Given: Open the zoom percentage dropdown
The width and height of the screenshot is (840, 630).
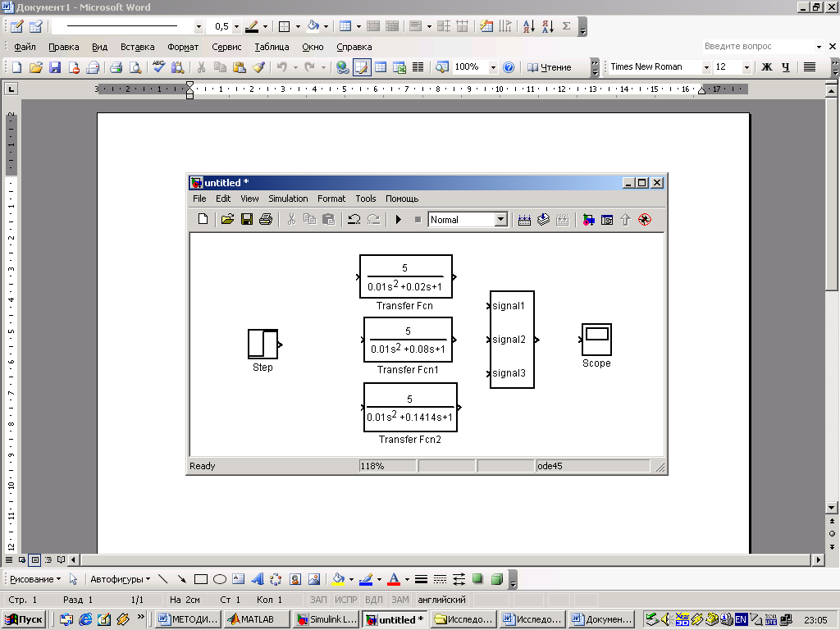Looking at the screenshot, I should (x=493, y=67).
